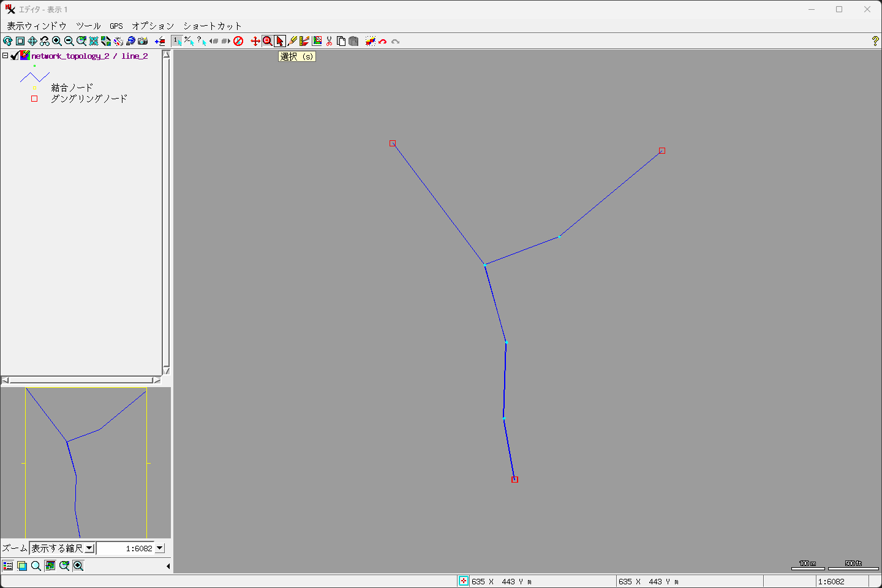This screenshot has height=588, width=882.
Task: Select the zoom in magnifier tool
Action: pyautogui.click(x=57, y=41)
